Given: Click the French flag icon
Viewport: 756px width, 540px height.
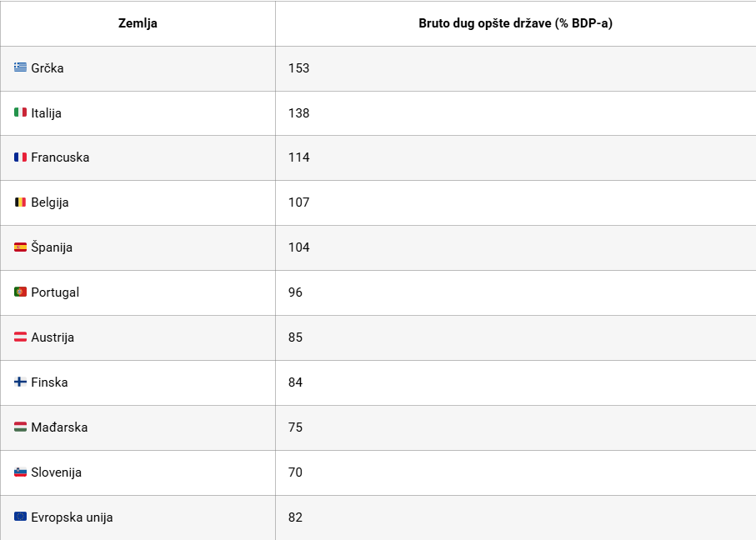Looking at the screenshot, I should 20,157.
